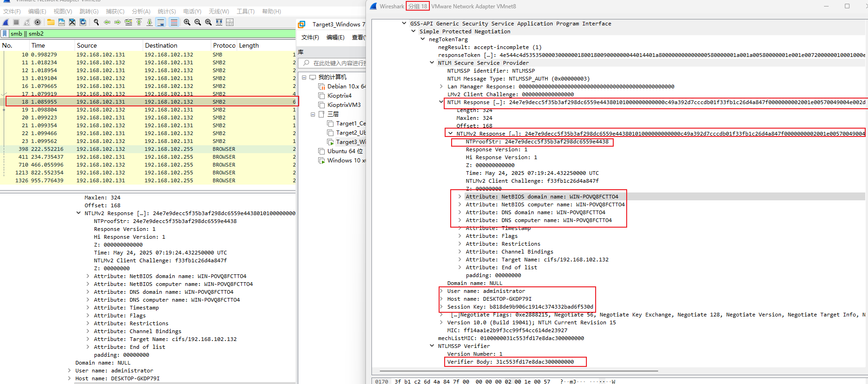This screenshot has height=384, width=868.
Task: Select KioptrixVM3 virtual machine
Action: [340, 105]
